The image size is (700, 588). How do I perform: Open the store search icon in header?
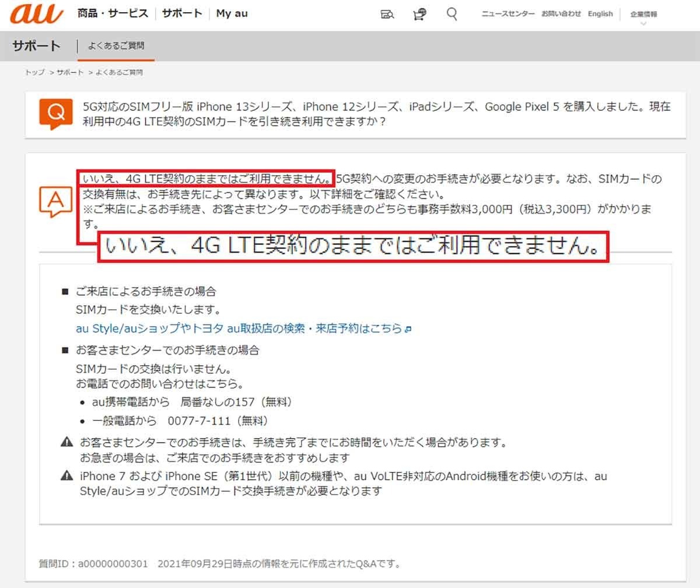coord(387,14)
